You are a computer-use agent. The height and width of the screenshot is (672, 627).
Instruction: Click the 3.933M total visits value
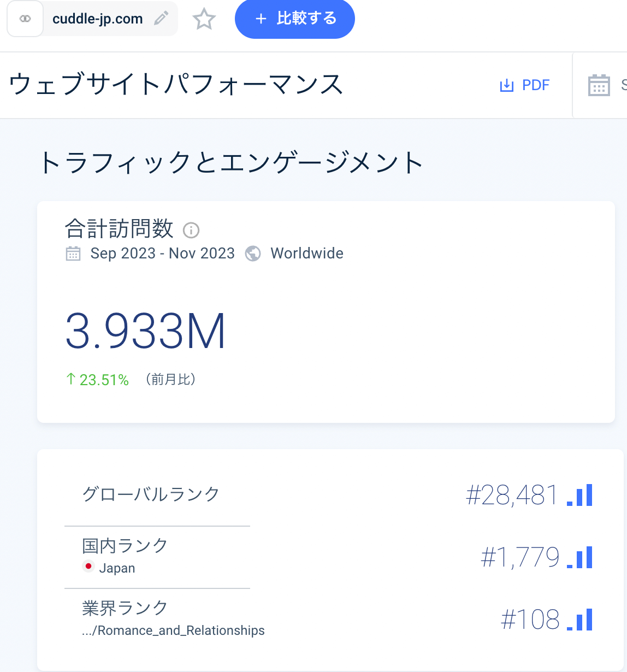[x=145, y=331]
